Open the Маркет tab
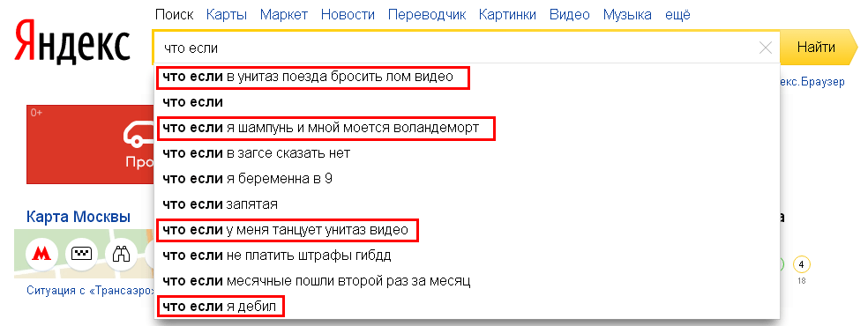Viewport: 868px width, 326px height. [x=283, y=14]
